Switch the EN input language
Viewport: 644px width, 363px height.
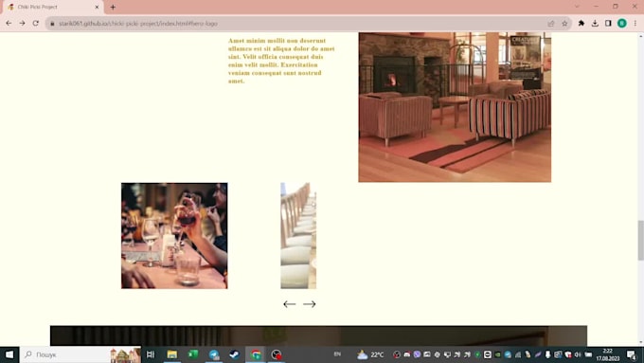click(337, 354)
